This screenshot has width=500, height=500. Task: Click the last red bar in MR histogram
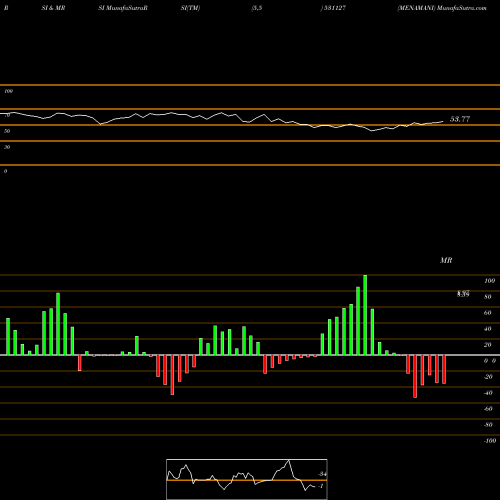pyautogui.click(x=444, y=369)
